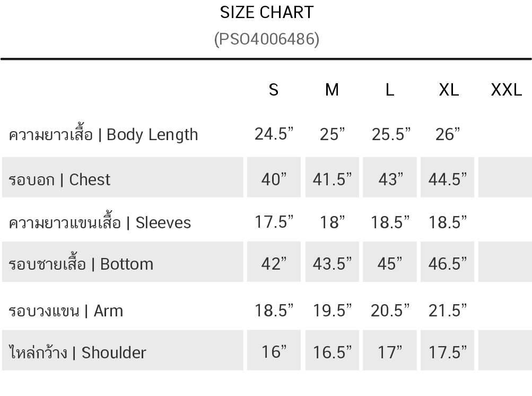Select the XXL size column header
This screenshot has height=396, width=532.
[506, 90]
